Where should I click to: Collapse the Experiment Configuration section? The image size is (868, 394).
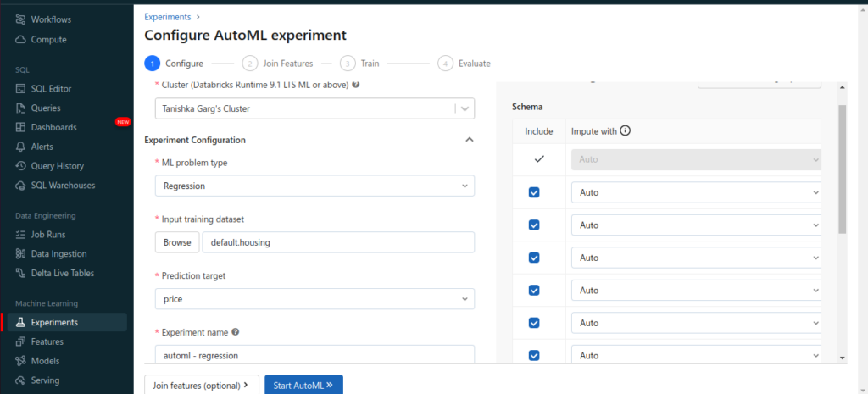pyautogui.click(x=469, y=140)
